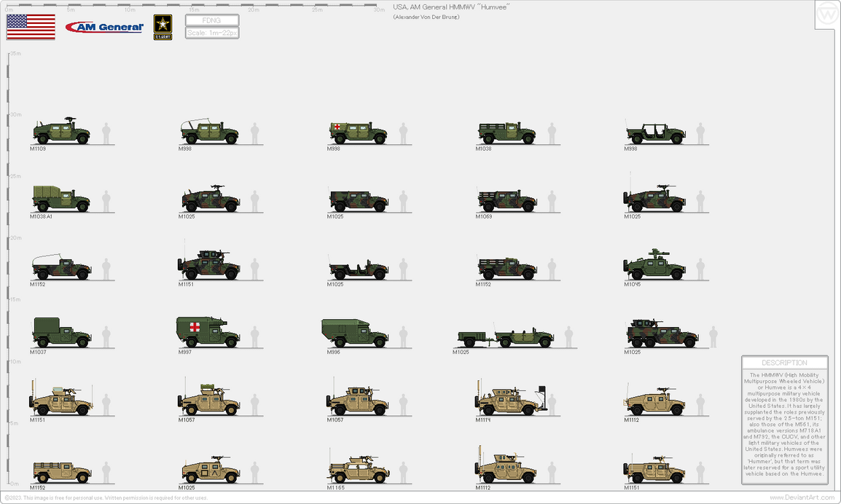Select the M1038 A1 canvas-covered Humvee
The image size is (841, 504).
point(61,198)
